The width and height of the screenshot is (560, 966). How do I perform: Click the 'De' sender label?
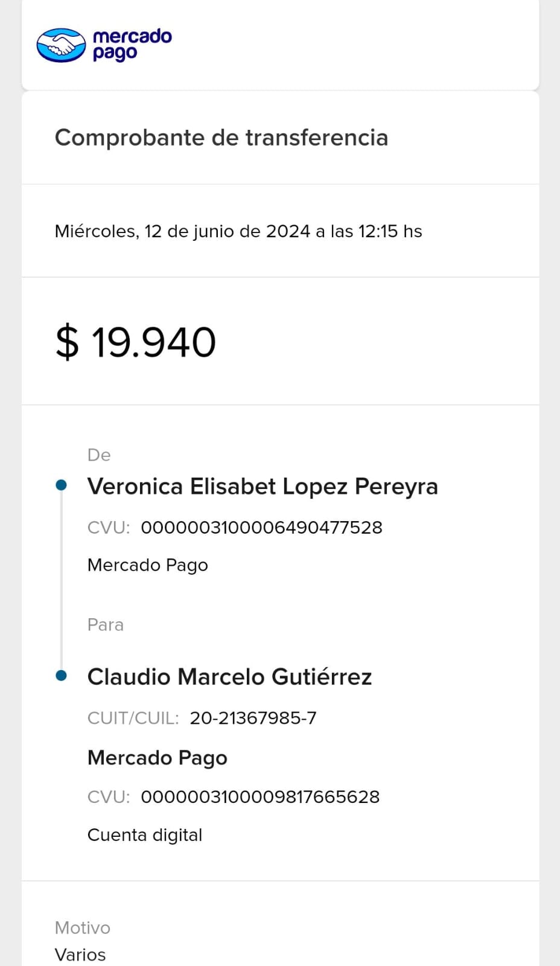coord(99,455)
